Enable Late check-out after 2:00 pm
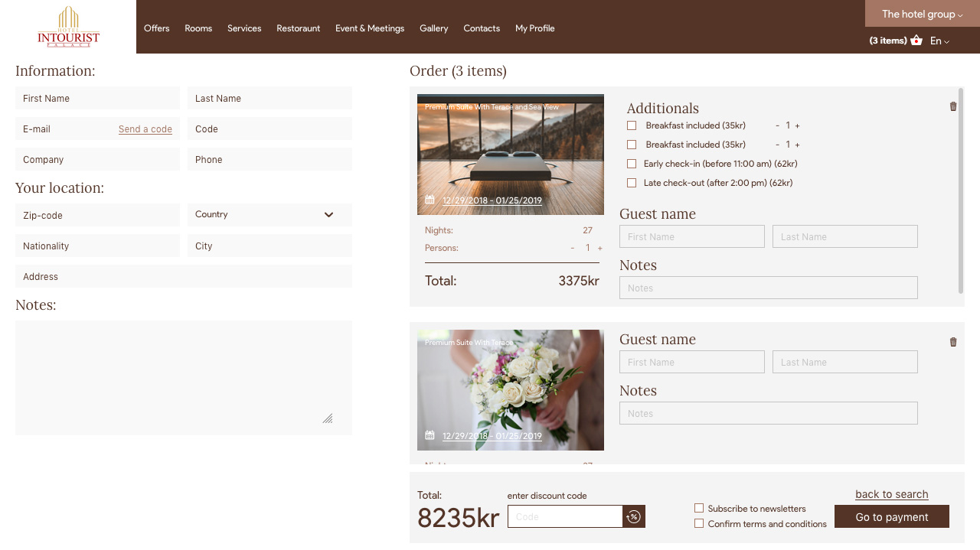 pos(632,183)
